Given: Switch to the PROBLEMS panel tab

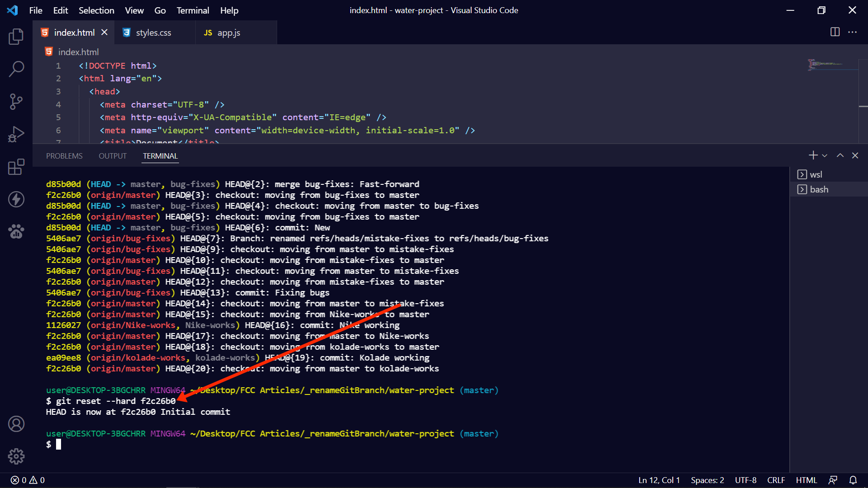Looking at the screenshot, I should 64,156.
